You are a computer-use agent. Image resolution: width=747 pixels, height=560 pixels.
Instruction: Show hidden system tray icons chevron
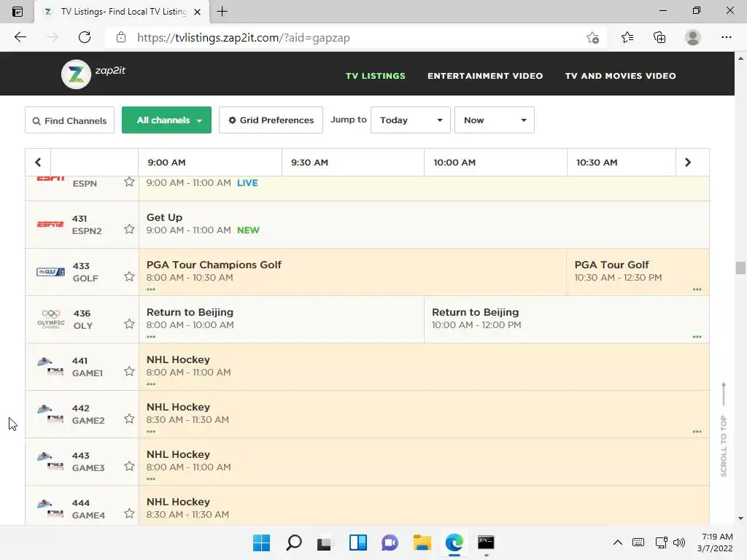point(617,542)
